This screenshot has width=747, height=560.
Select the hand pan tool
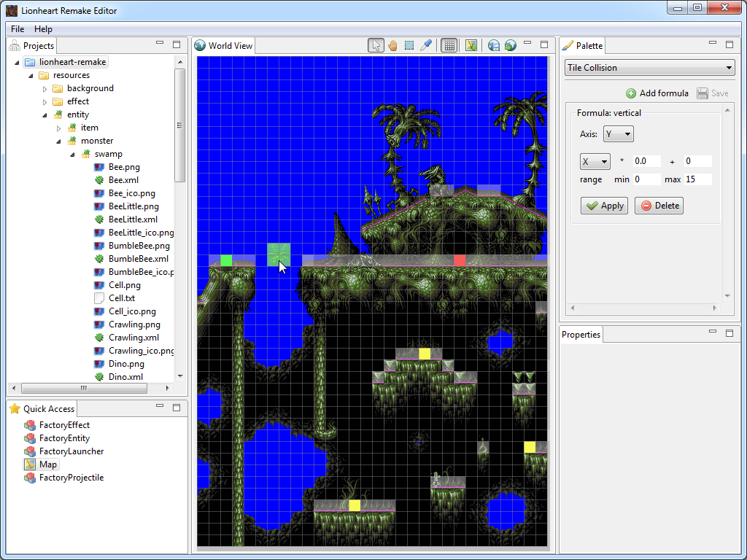click(392, 46)
